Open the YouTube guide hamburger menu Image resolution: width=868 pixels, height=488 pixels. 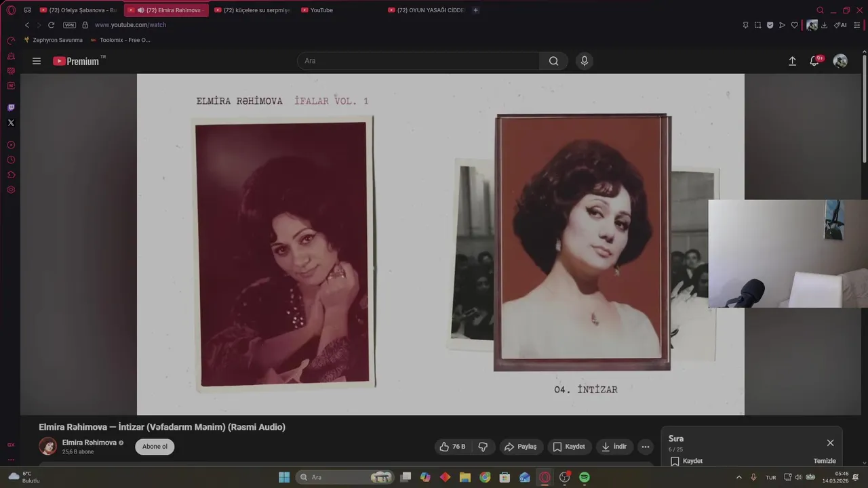point(37,61)
